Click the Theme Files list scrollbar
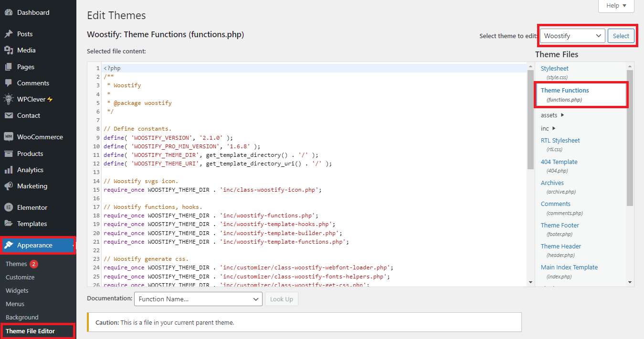 click(630, 138)
